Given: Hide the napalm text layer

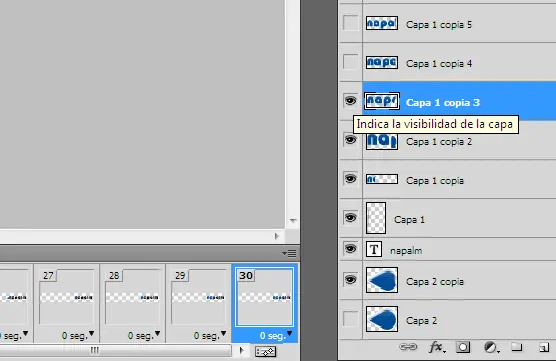Looking at the screenshot, I should pyautogui.click(x=350, y=249).
